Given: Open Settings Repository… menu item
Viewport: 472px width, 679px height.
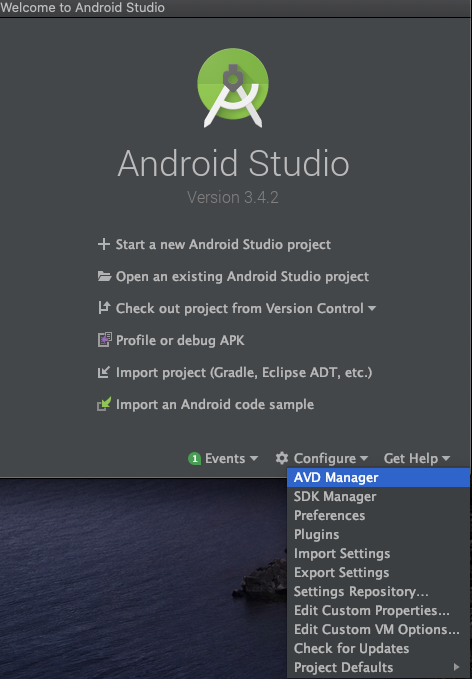Looking at the screenshot, I should (x=378, y=592).
